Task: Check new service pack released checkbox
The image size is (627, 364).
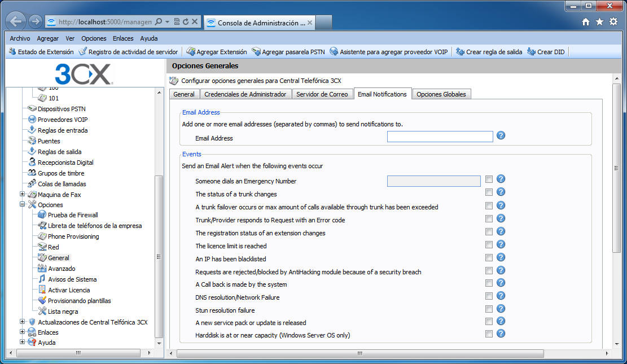Action: tap(489, 322)
